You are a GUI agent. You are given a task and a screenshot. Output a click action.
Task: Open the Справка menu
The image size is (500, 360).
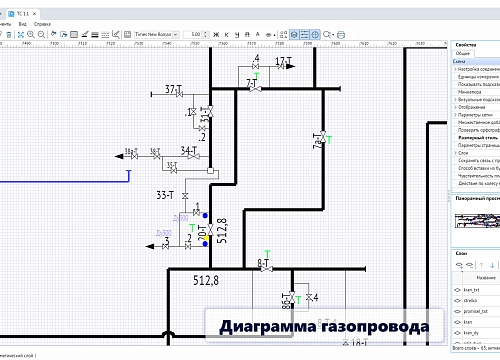tap(42, 24)
